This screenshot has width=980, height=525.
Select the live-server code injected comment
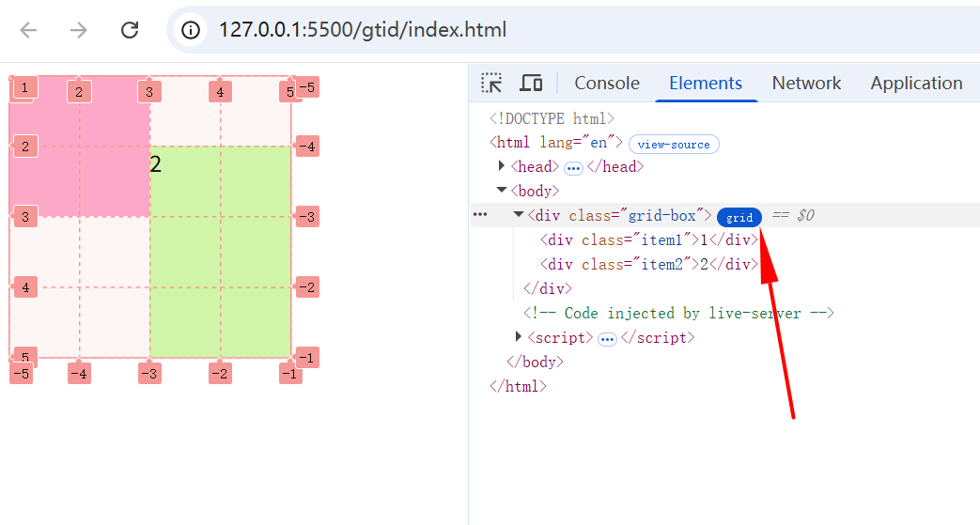pos(678,313)
